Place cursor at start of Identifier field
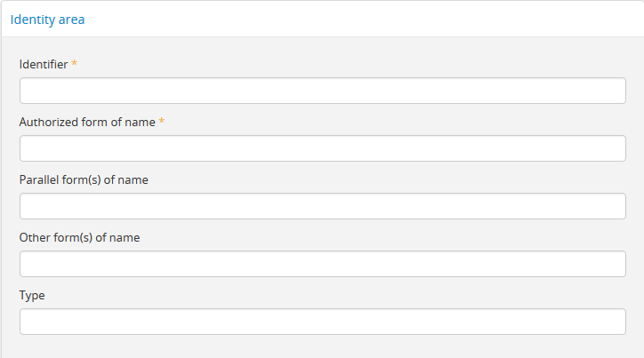Image resolution: width=644 pixels, height=358 pixels. click(x=27, y=91)
